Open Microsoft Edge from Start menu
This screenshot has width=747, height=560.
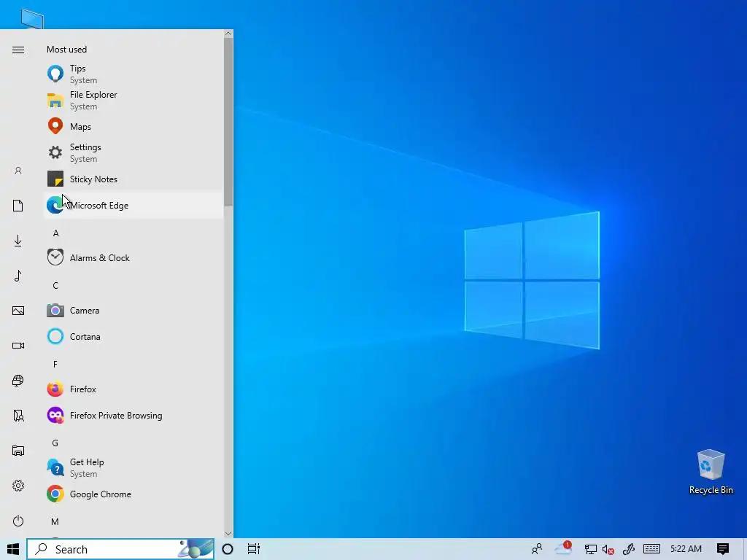pos(133,205)
